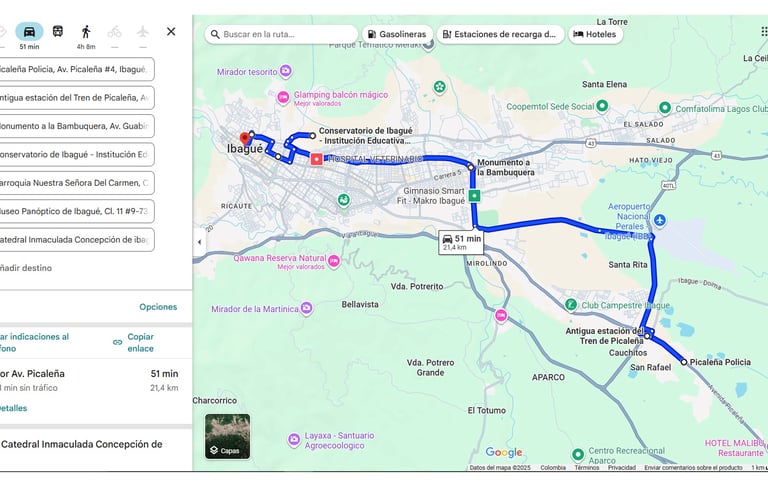Viewport: 768px width, 487px height.
Task: Click the Aeropuerto Nacional Perales airplane icon
Action: pyautogui.click(x=660, y=220)
